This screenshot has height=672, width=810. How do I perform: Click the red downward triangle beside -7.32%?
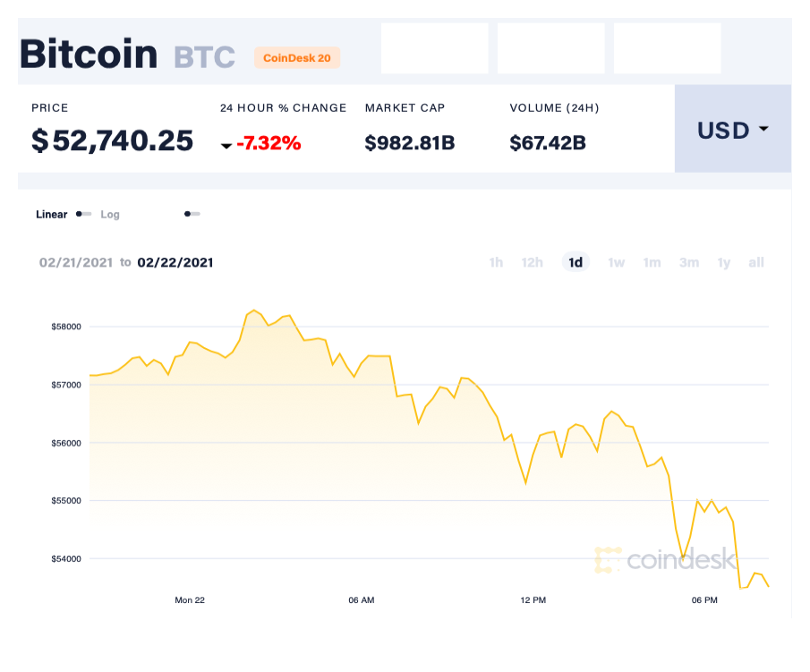point(227,143)
